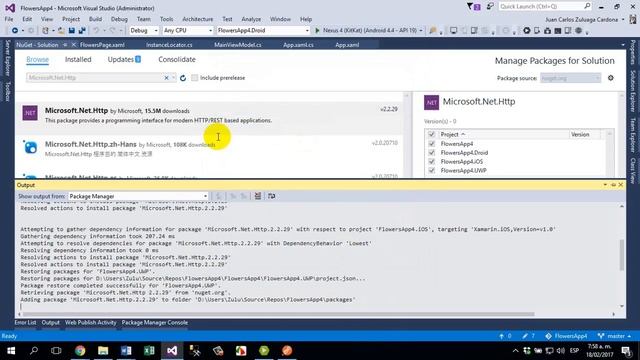640x360 pixels.
Task: Toggle the select-all Project header checkbox
Action: pos(431,134)
